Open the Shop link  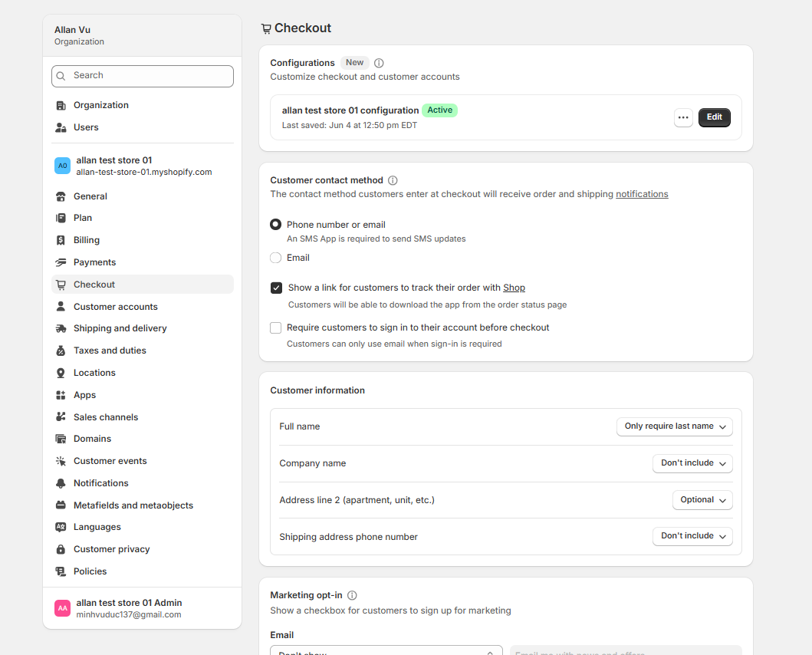[x=514, y=288]
